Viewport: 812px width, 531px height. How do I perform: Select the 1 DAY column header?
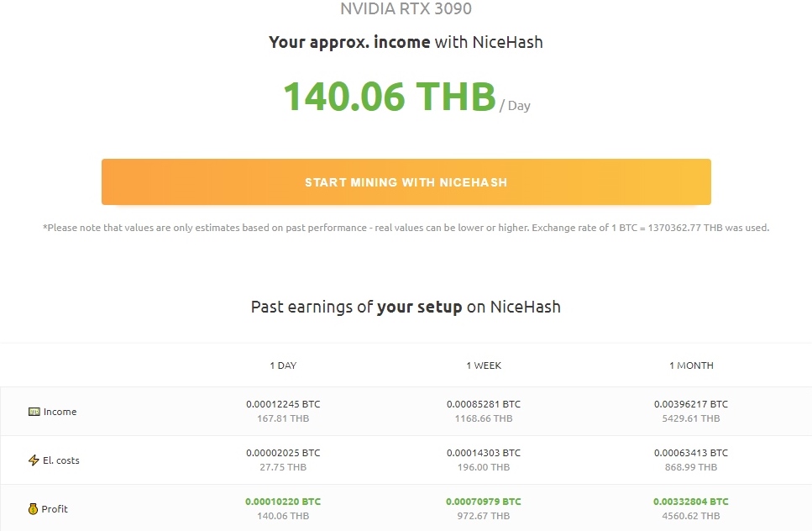coord(283,365)
